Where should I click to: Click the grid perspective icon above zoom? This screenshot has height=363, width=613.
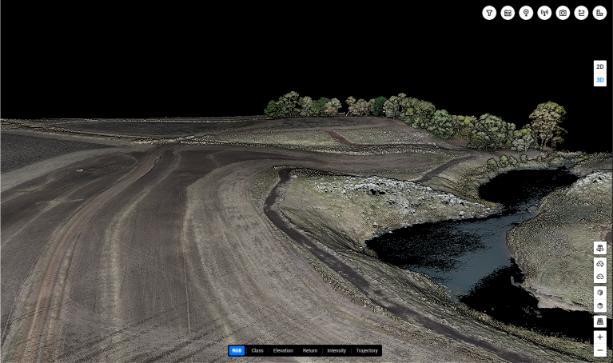tap(600, 322)
